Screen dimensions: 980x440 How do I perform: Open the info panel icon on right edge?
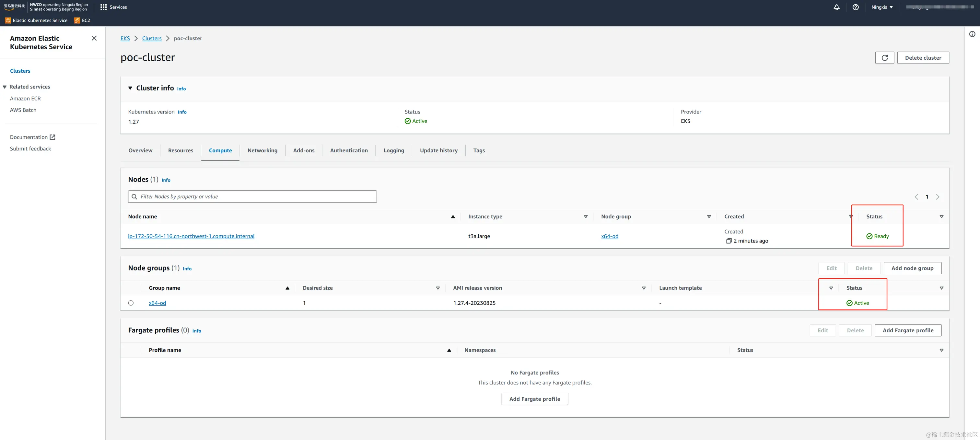972,34
